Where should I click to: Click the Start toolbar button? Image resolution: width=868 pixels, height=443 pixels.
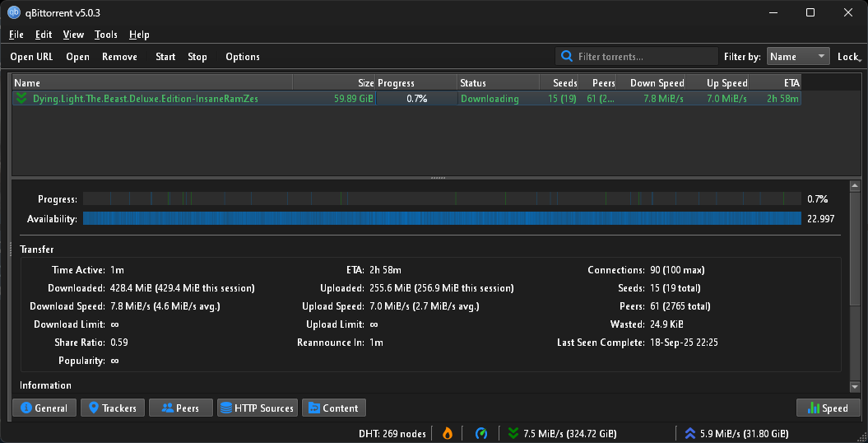point(165,57)
